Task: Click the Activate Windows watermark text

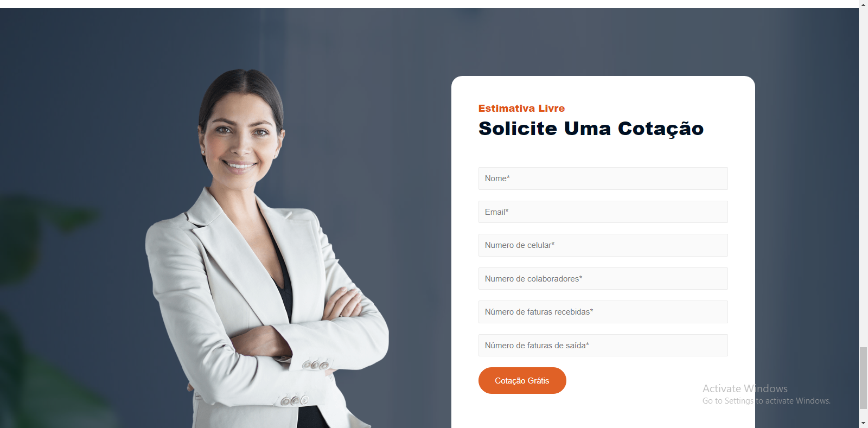Action: (x=745, y=388)
